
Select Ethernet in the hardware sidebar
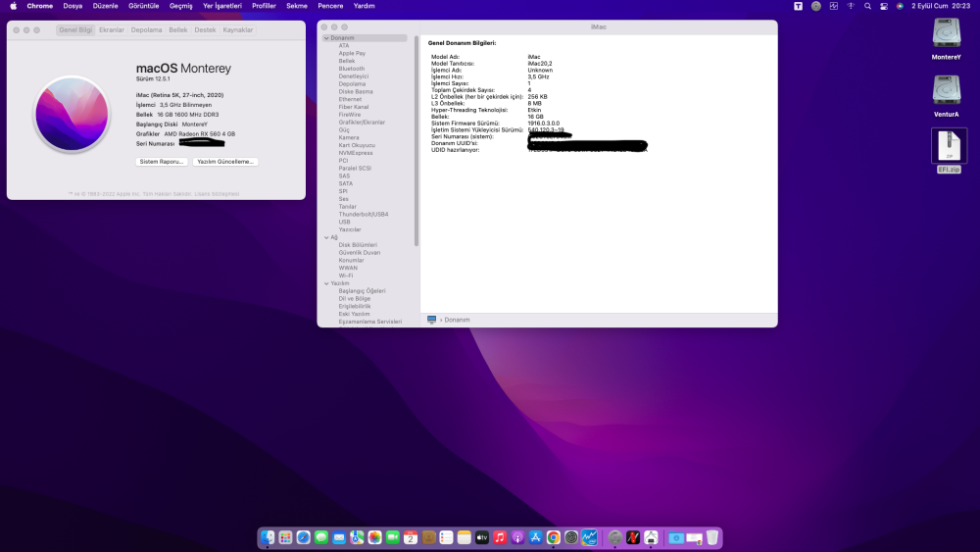coord(350,99)
